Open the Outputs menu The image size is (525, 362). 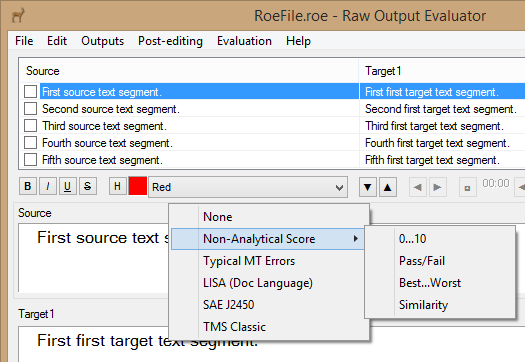click(x=102, y=41)
